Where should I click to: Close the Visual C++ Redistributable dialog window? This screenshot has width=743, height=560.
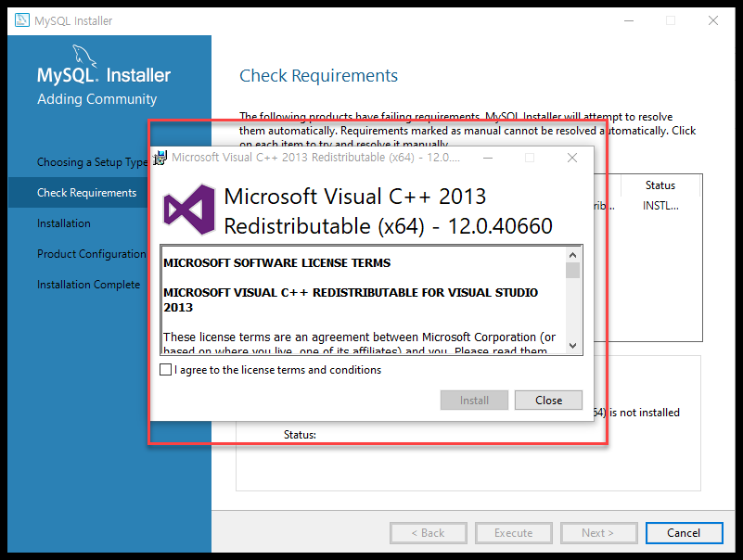point(572,158)
